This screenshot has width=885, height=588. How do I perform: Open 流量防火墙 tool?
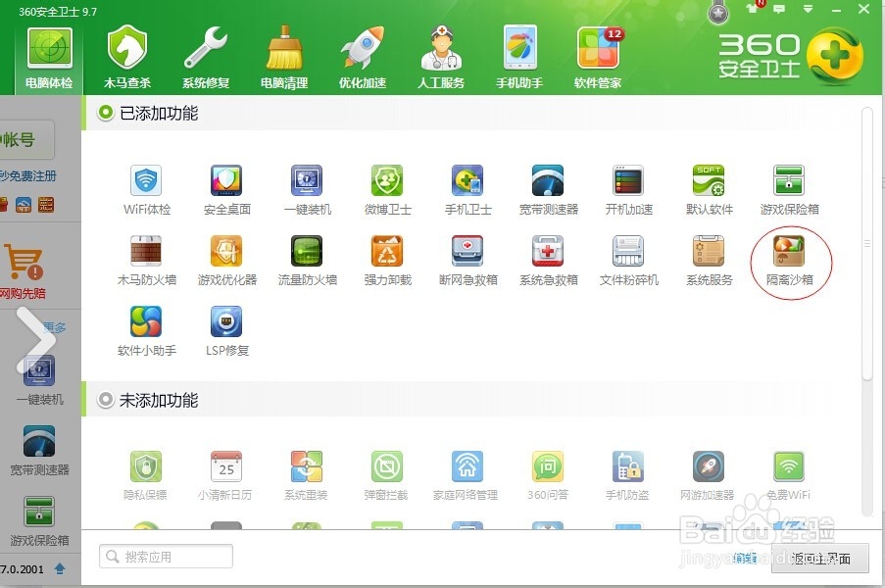307,260
